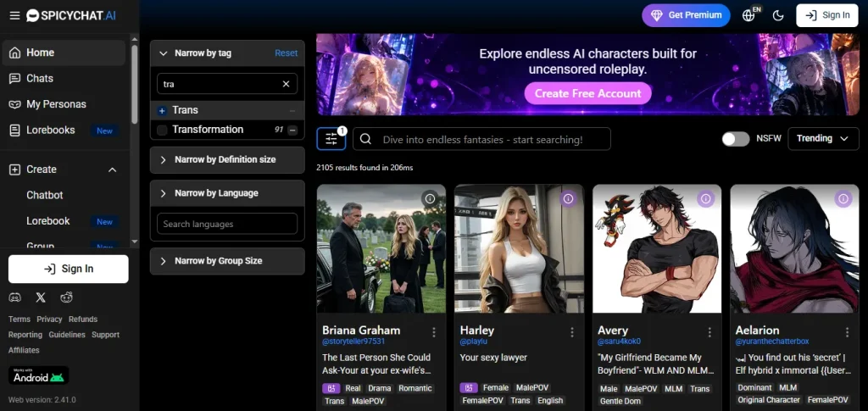This screenshot has width=868, height=411.
Task: Click the Avery character image
Action: (657, 249)
